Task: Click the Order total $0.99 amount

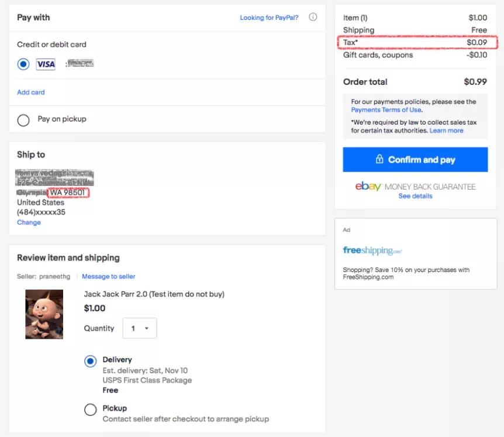Action: 475,82
